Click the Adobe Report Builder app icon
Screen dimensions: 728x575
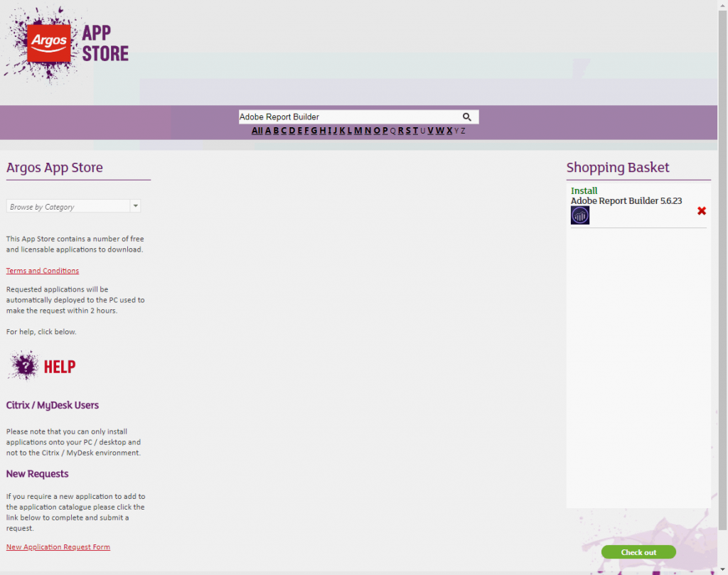580,215
